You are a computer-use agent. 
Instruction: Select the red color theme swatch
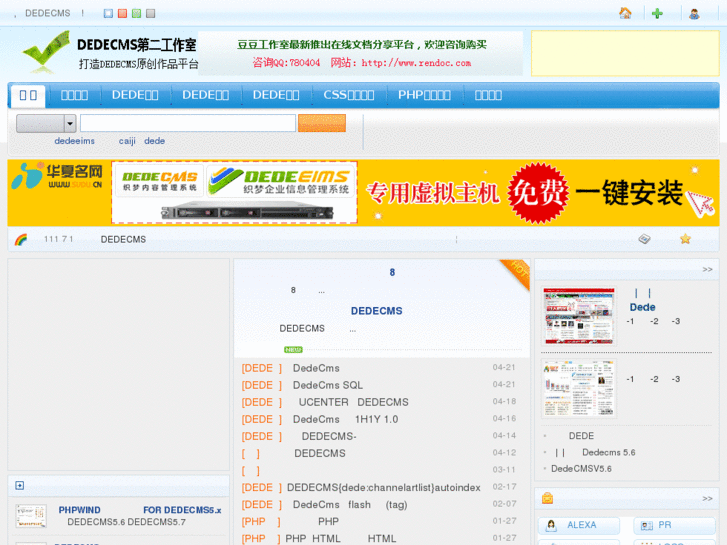click(x=122, y=13)
